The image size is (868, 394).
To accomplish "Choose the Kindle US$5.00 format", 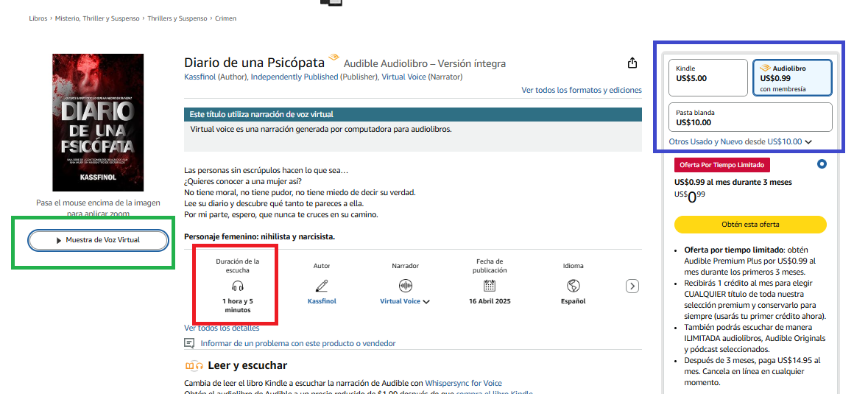I will coord(708,77).
